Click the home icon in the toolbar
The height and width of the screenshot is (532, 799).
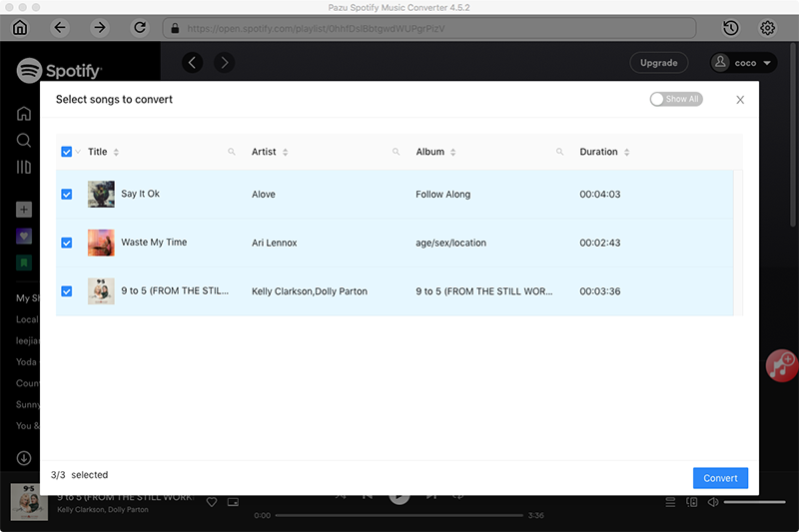19,28
